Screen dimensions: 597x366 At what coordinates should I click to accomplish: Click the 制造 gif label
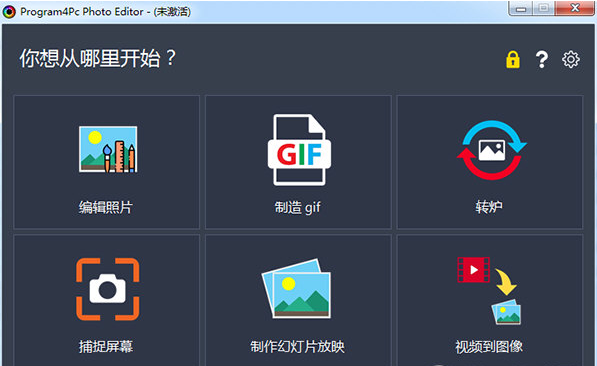click(x=297, y=208)
